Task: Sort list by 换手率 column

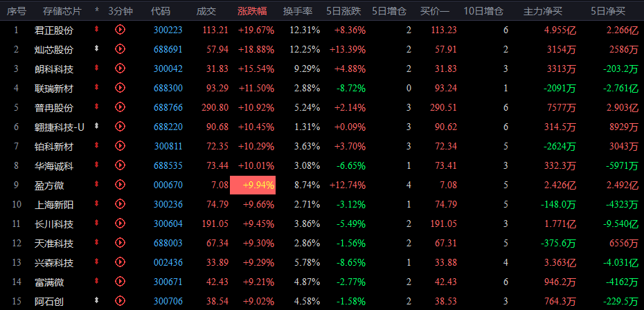Action: pyautogui.click(x=297, y=11)
